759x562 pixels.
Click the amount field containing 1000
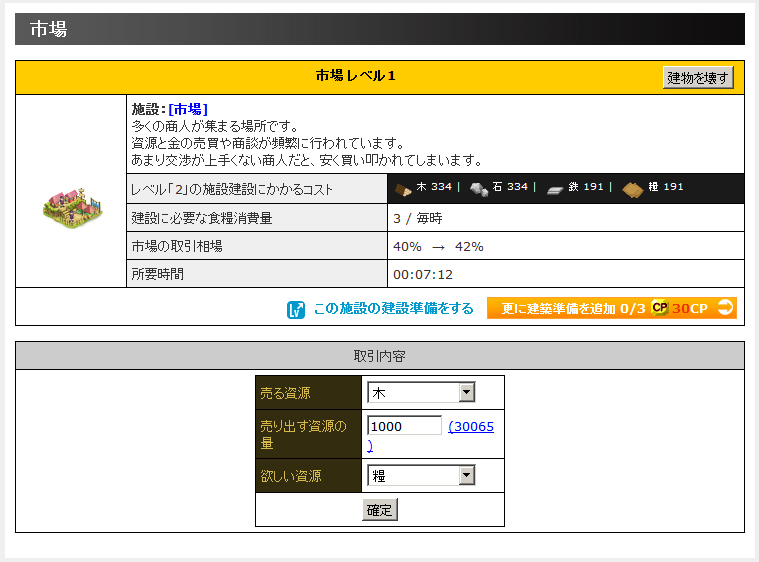point(404,426)
